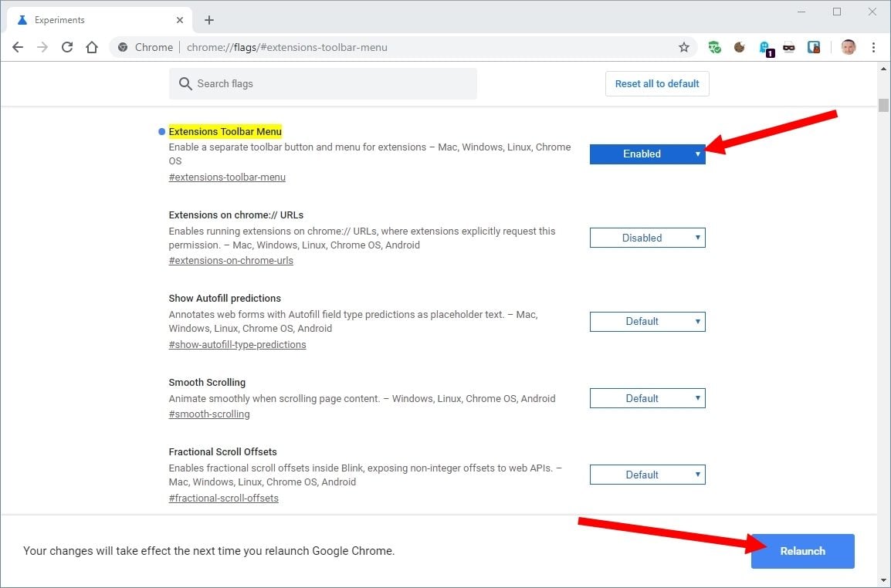The height and width of the screenshot is (588, 891).
Task: Follow the #show-autofill-type-predictions link
Action: pyautogui.click(x=237, y=345)
